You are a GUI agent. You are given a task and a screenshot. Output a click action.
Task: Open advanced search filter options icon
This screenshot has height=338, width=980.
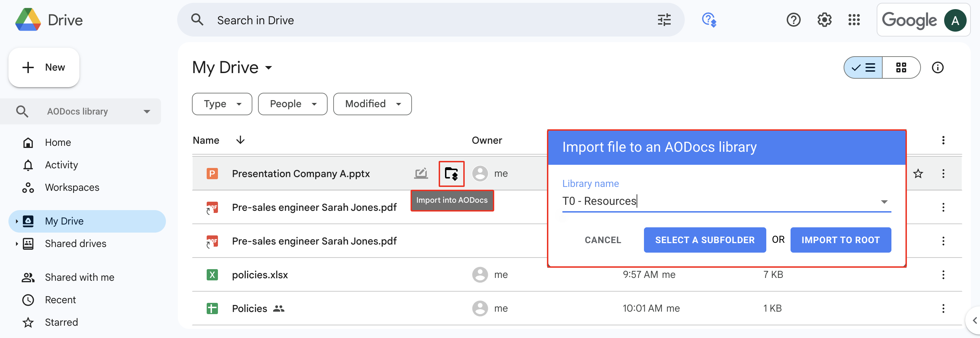(664, 20)
